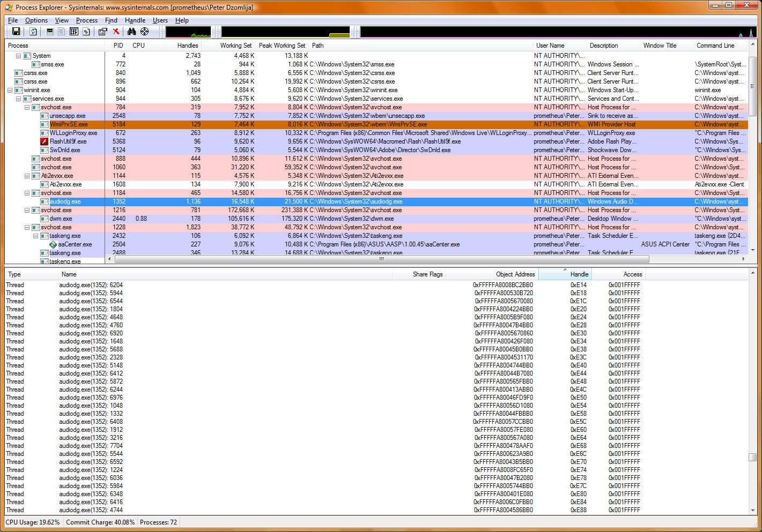Click Processes: 72 in status bar
This screenshot has height=532, width=762.
(x=158, y=522)
